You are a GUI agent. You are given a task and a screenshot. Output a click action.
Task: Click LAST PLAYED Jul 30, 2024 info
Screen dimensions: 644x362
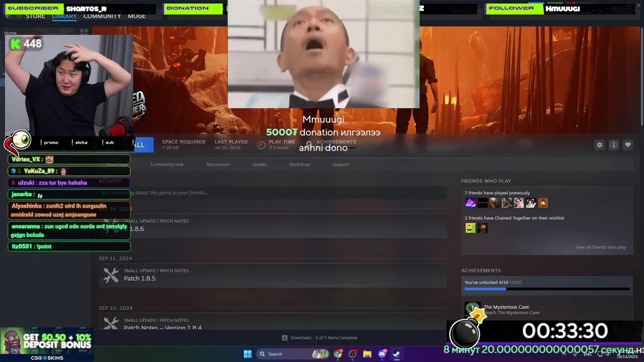(231, 144)
